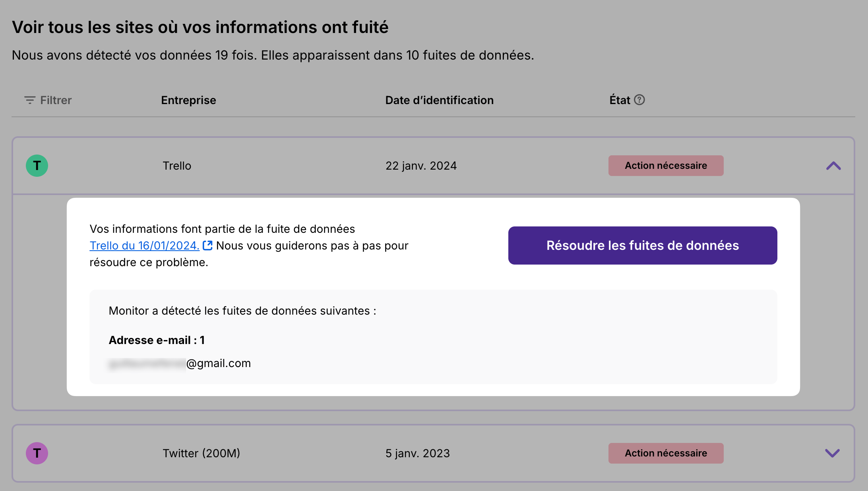Click the 5 janv. 2023 date

coord(417,453)
